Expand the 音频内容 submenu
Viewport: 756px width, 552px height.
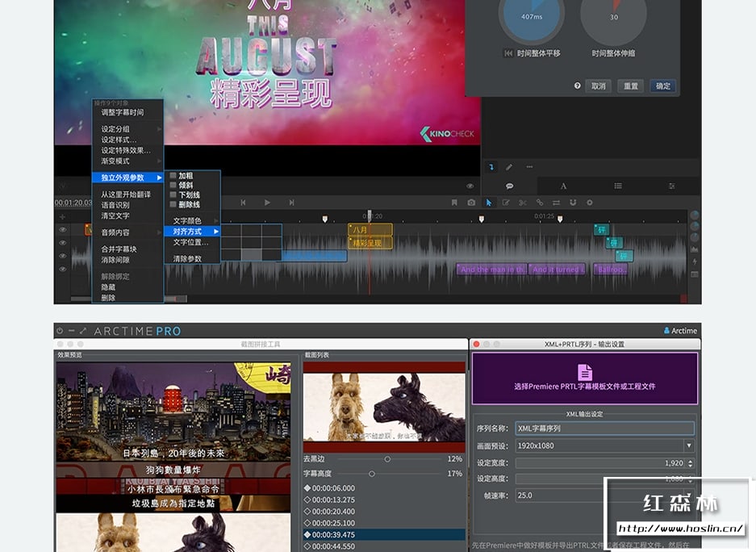click(127, 232)
